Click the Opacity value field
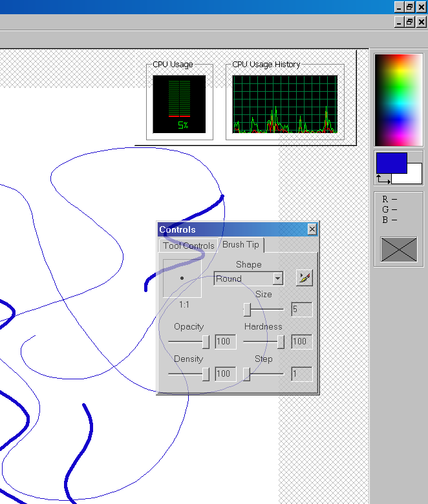428x504 pixels. tap(226, 341)
